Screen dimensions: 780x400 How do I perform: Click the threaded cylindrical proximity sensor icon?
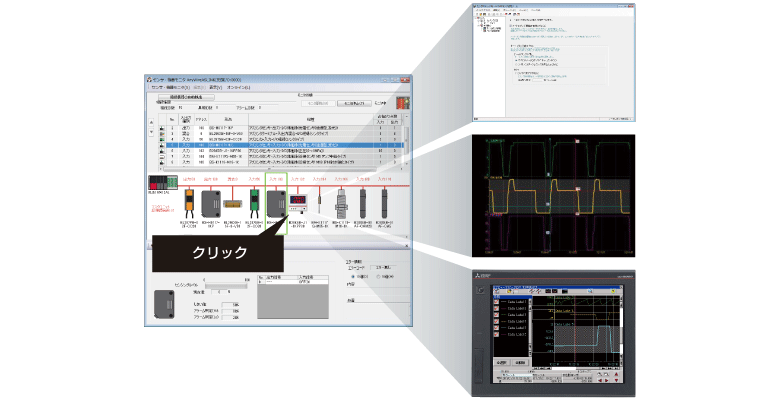[x=341, y=203]
